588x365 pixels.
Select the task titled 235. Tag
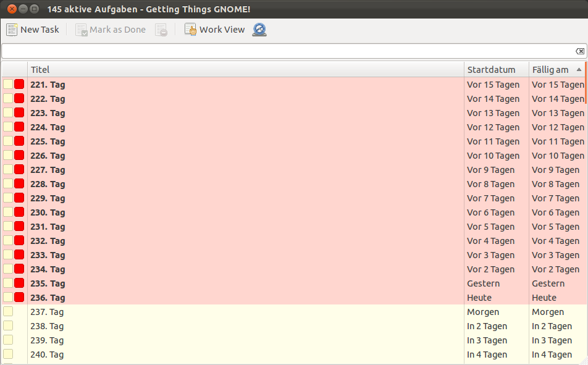click(48, 283)
